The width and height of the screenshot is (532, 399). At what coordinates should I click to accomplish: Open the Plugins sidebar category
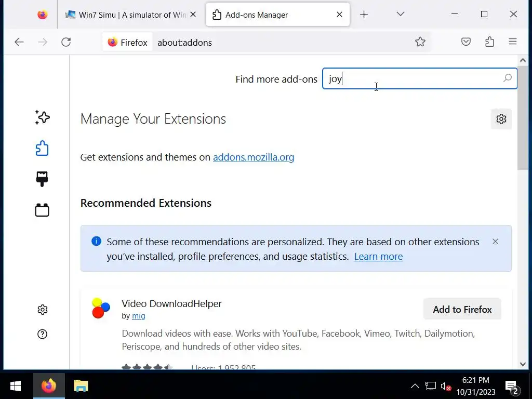click(42, 210)
